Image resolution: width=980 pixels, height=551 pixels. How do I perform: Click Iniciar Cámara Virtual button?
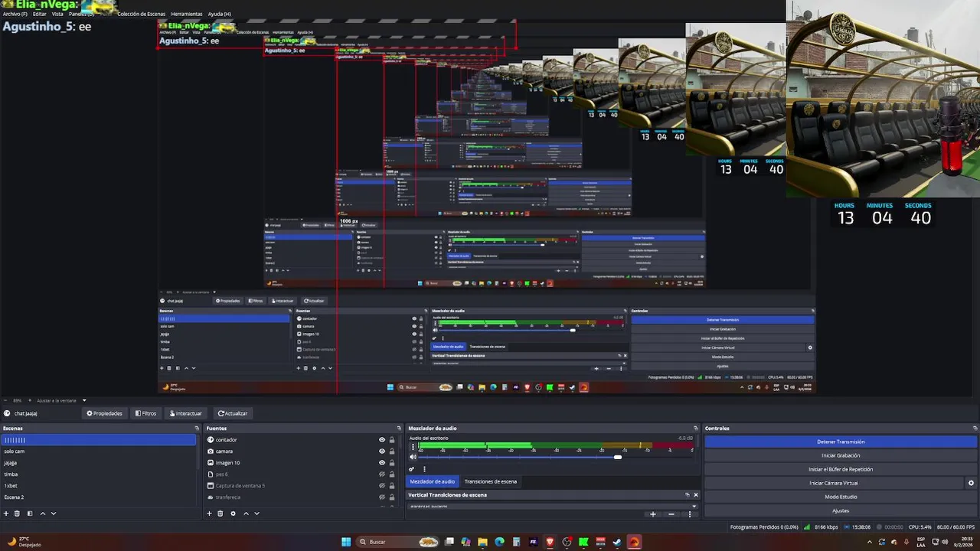(x=834, y=483)
